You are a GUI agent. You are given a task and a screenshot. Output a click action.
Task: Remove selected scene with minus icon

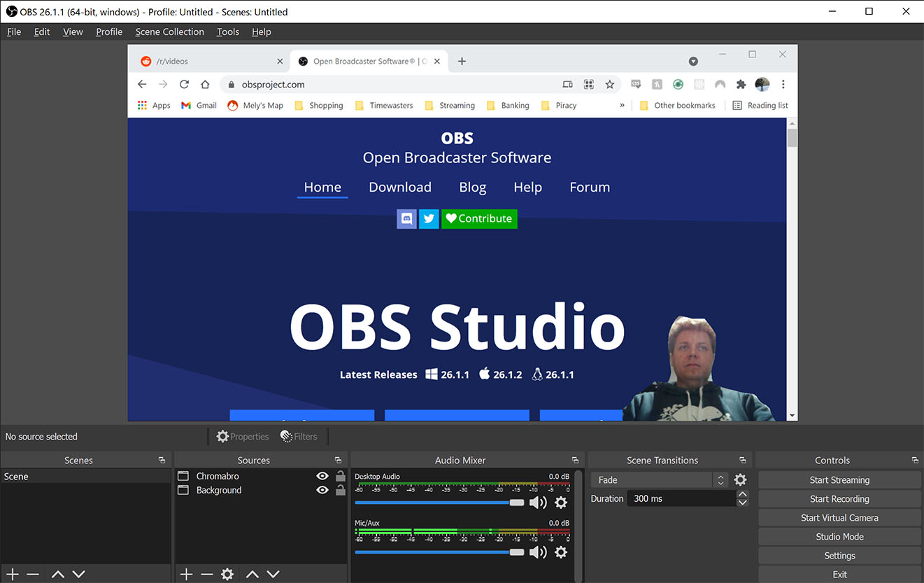[x=33, y=574]
